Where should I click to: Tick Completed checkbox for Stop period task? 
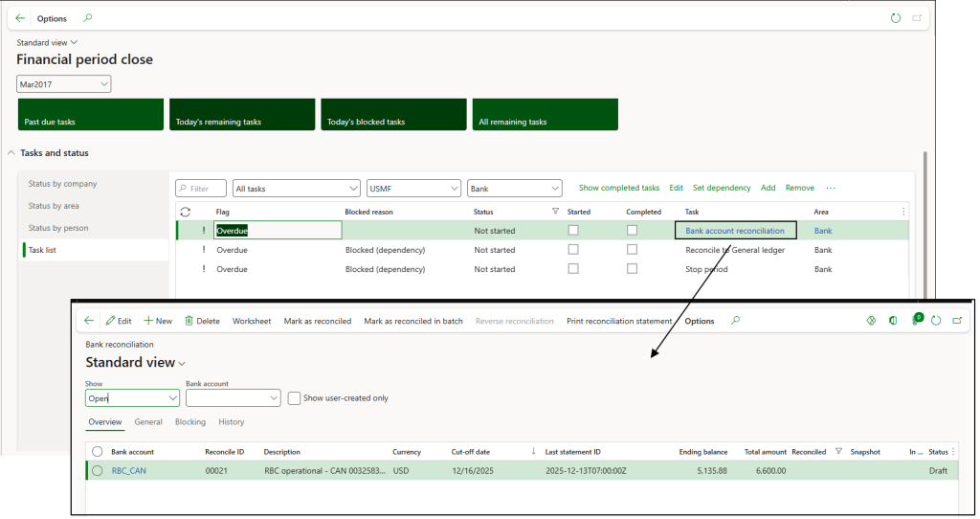(x=632, y=269)
